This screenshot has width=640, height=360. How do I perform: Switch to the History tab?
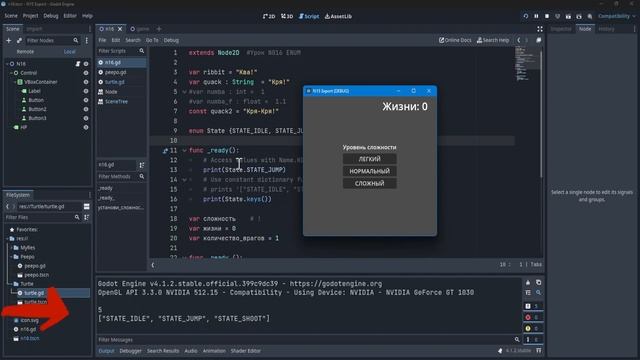[606, 29]
